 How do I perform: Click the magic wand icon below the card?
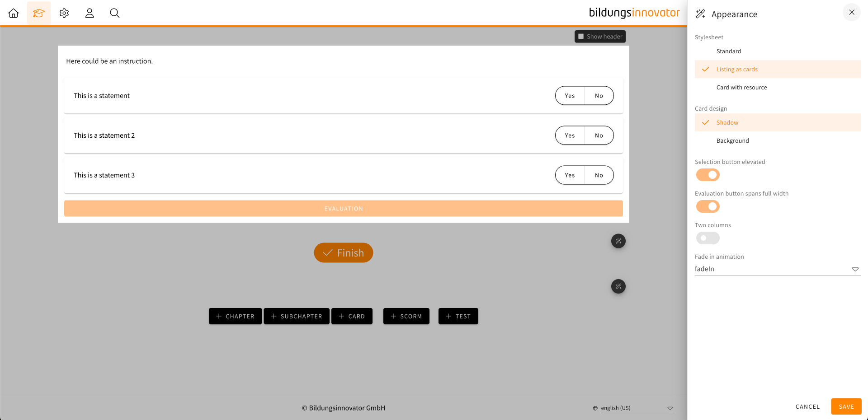tap(618, 241)
